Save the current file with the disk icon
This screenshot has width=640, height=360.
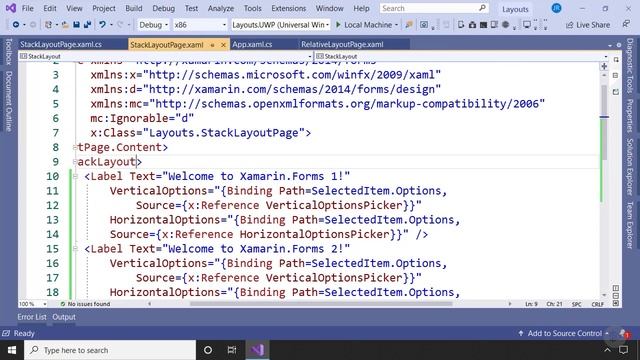(x=76, y=25)
